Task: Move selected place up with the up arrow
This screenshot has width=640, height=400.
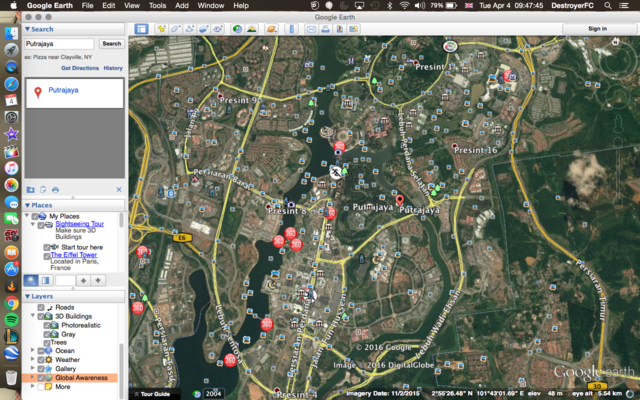Action: pyautogui.click(x=83, y=280)
